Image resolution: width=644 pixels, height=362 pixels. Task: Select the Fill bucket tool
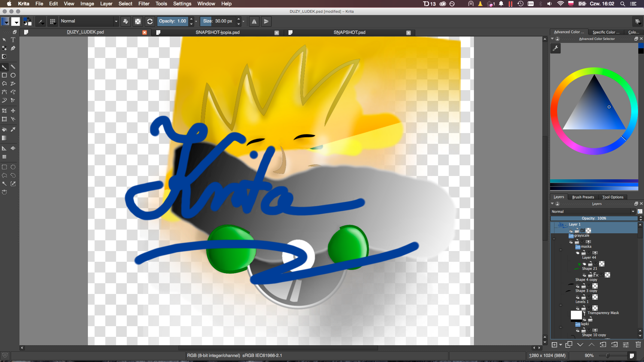(x=4, y=130)
